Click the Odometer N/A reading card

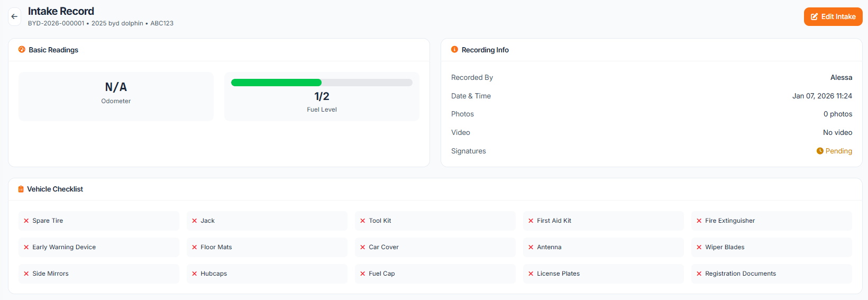click(116, 96)
